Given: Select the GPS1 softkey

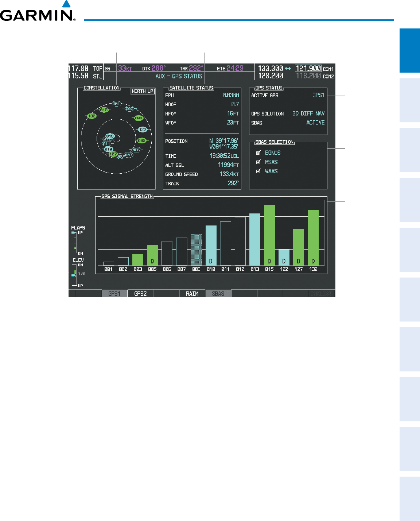Looking at the screenshot, I should (114, 294).
